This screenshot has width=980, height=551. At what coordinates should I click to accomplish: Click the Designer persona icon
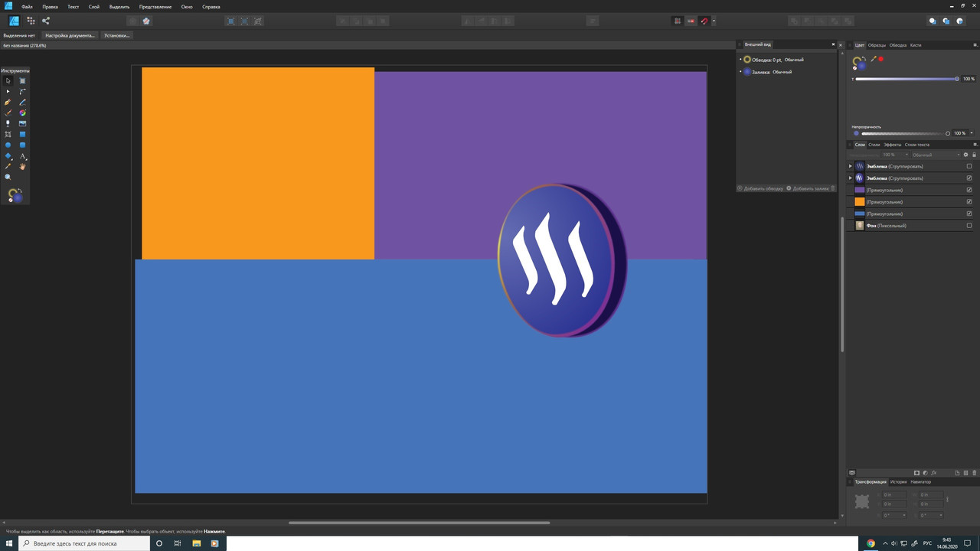point(14,21)
